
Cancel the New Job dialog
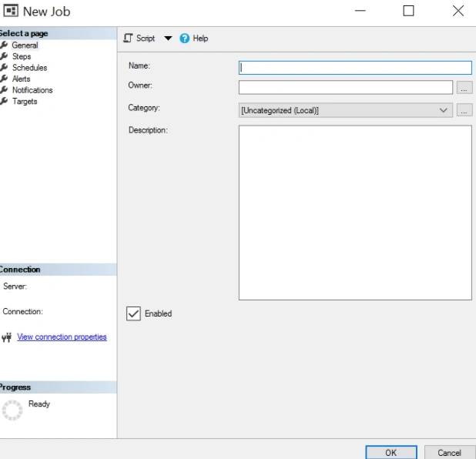click(x=450, y=453)
